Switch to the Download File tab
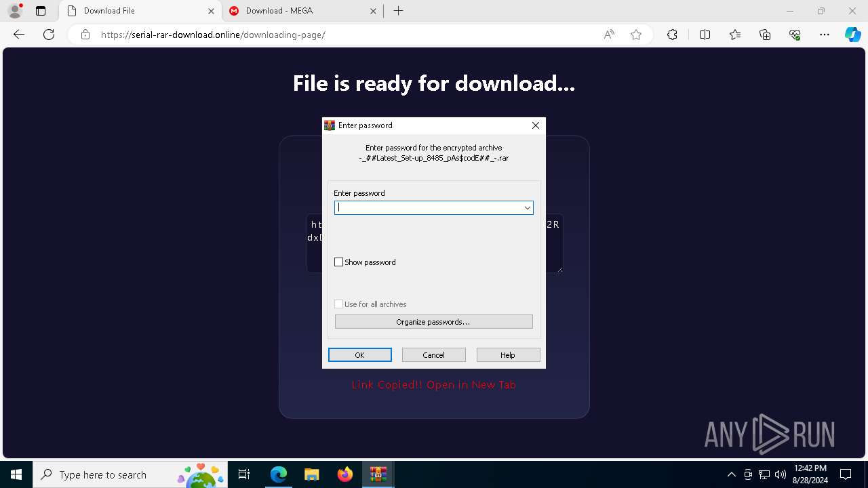This screenshot has width=868, height=488. pos(140,11)
